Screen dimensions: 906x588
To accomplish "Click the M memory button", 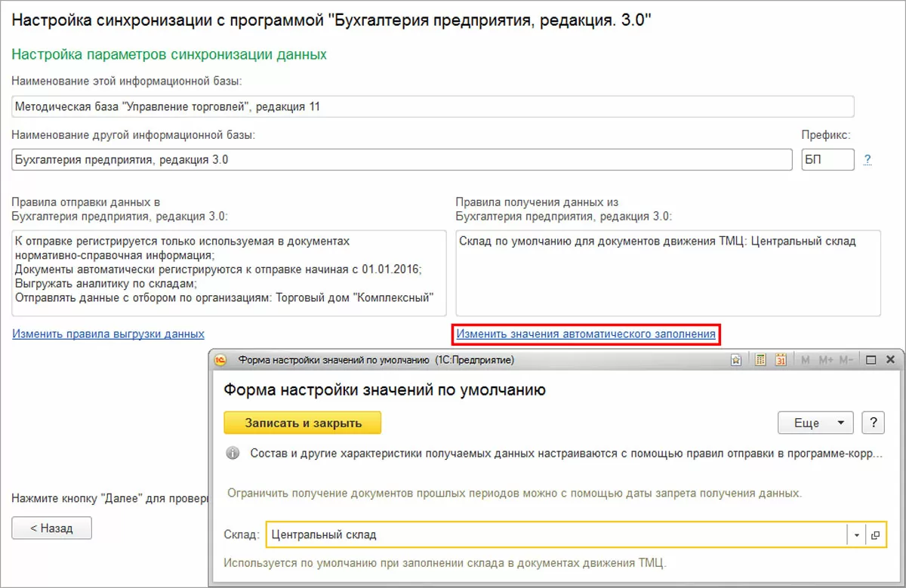I will point(806,360).
